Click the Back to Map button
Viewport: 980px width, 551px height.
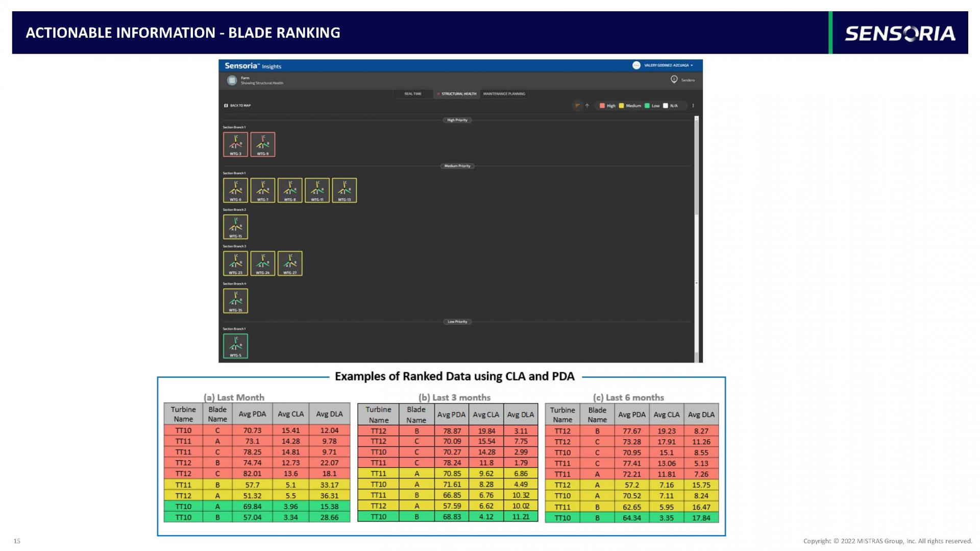tap(237, 106)
